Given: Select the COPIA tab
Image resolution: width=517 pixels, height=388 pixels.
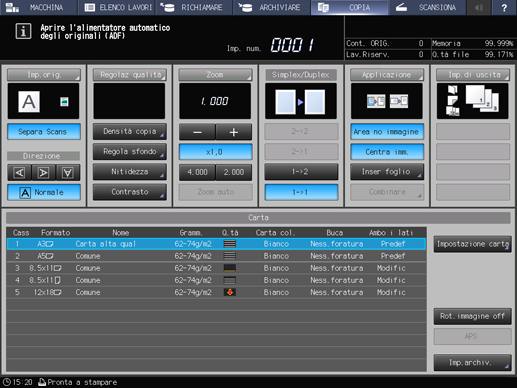Looking at the screenshot, I should coord(349,7).
